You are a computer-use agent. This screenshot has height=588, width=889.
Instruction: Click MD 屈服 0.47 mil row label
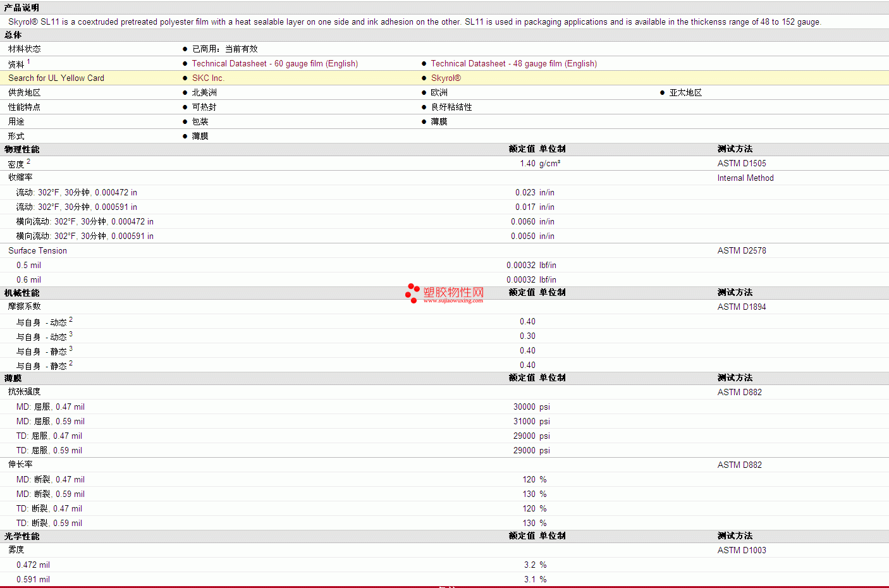click(51, 407)
